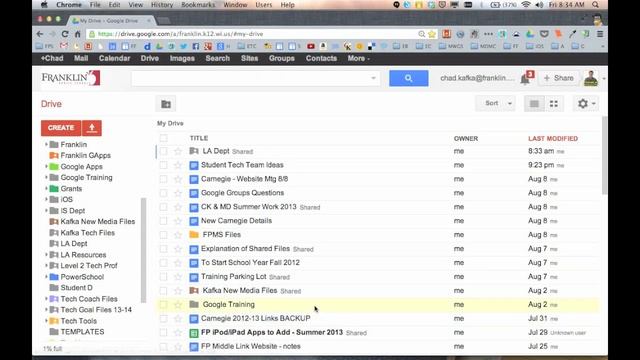The height and width of the screenshot is (360, 640).
Task: Click the Chrome address bar URL
Action: [180, 34]
